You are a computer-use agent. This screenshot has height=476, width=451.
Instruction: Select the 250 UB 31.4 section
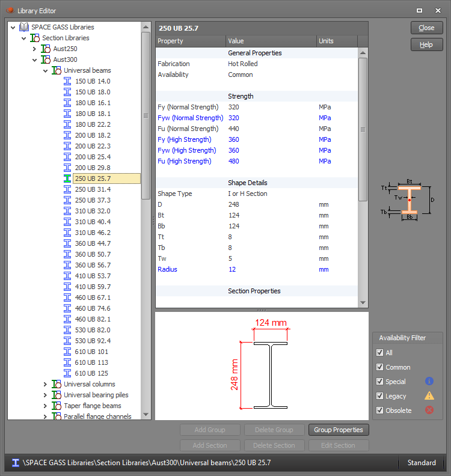pos(93,189)
